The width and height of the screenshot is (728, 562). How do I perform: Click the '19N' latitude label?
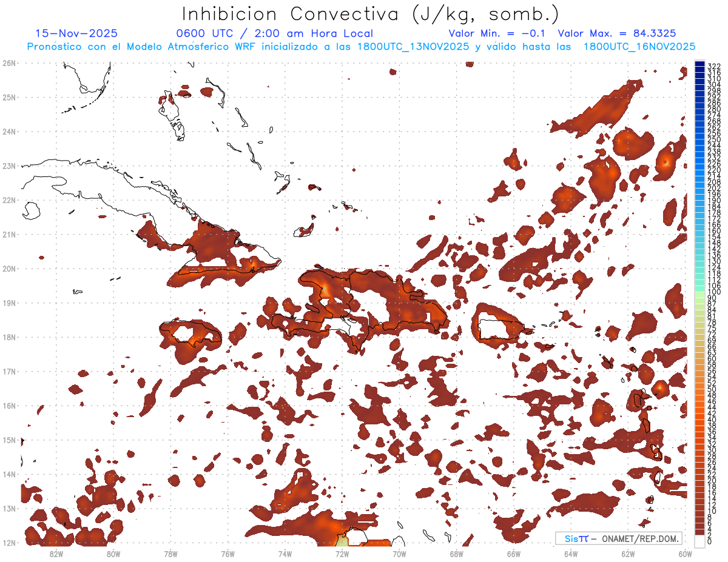point(9,303)
